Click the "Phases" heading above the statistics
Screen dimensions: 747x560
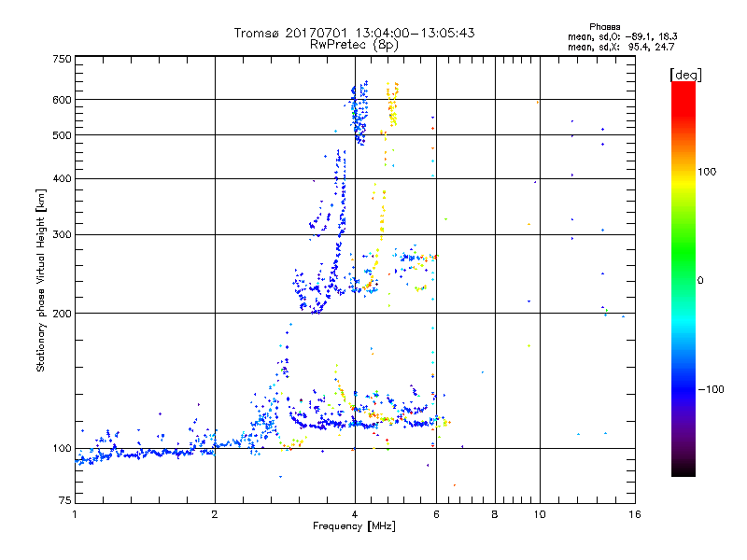[604, 27]
